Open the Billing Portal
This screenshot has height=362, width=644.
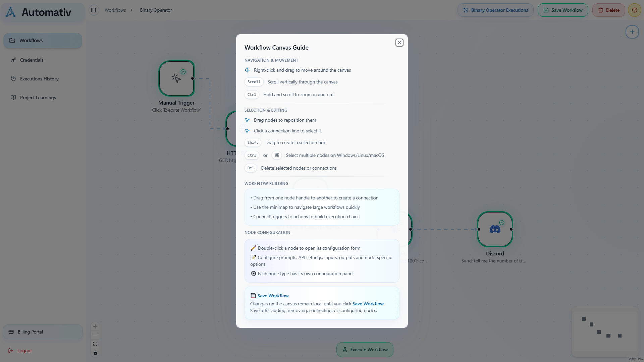pyautogui.click(x=43, y=332)
